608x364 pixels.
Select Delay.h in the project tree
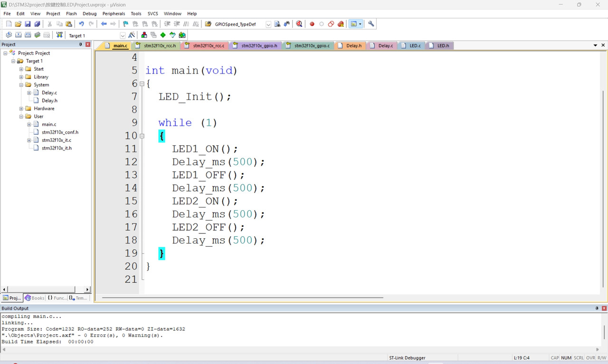[x=49, y=101]
